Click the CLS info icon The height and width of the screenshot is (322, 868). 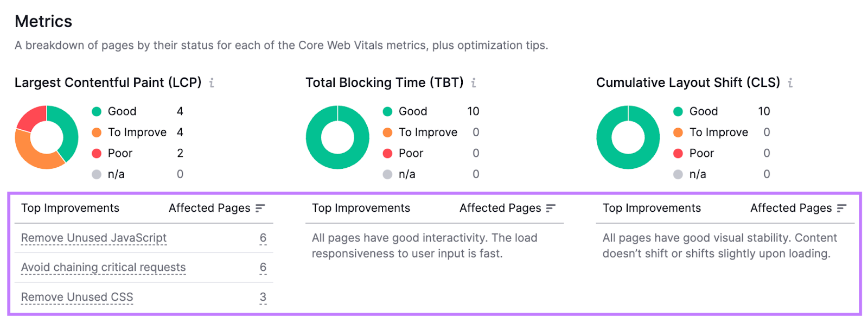pos(790,83)
